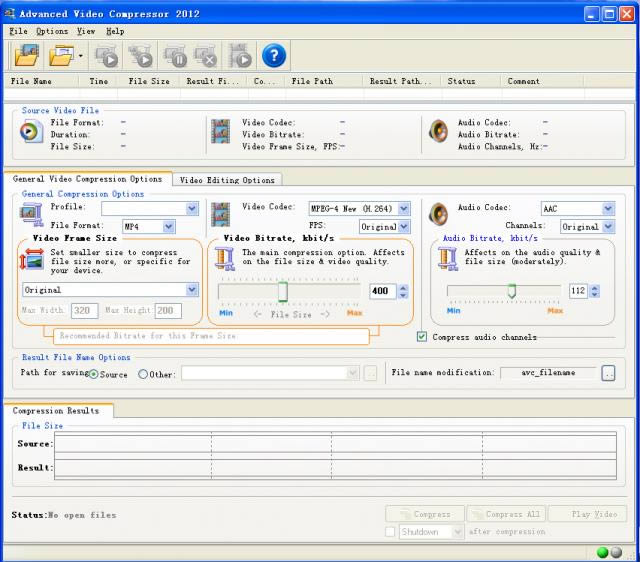Viewport: 640px width, 562px height.
Task: Click the Video Bitrate slider handle
Action: pyautogui.click(x=283, y=291)
